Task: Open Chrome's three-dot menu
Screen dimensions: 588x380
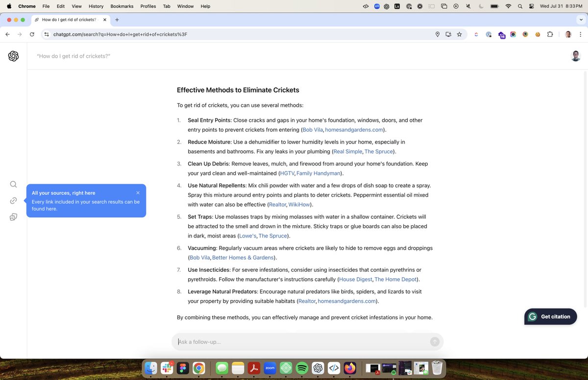Action: 580,34
